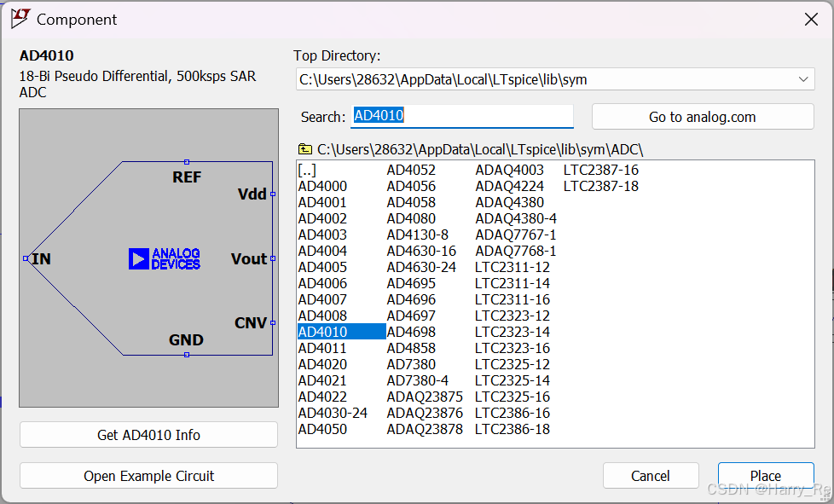Select AD4698 in the list

click(x=411, y=333)
